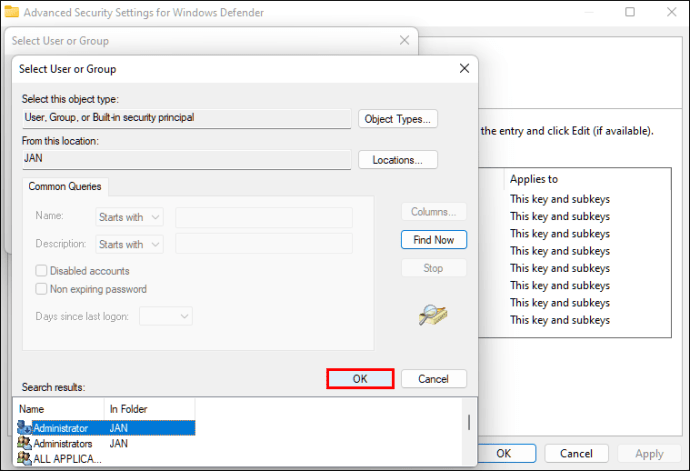Click the Advanced Security Settings window title icon
690x471 pixels.
pos(12,13)
